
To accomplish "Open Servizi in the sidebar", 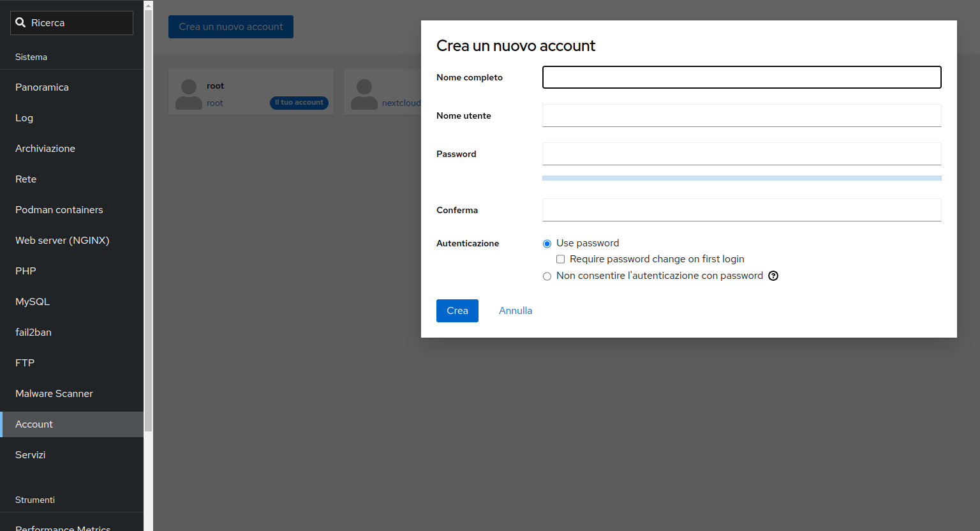I will click(x=71, y=455).
